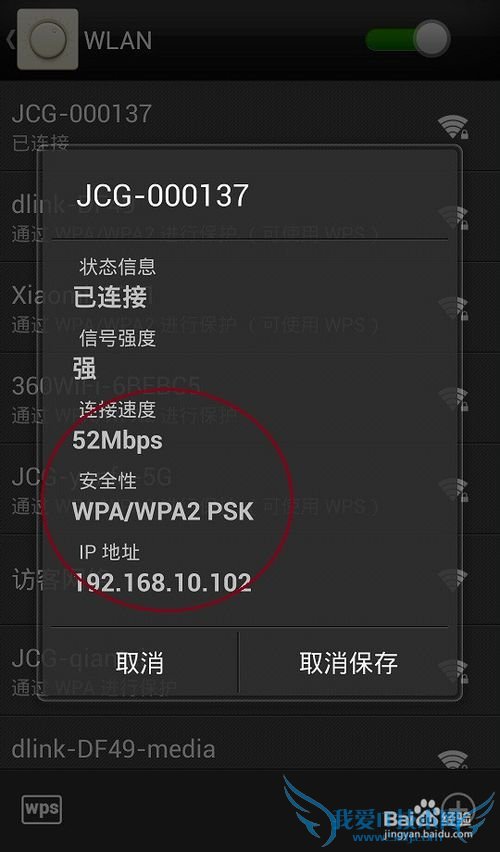
Task: Click the 取消保存 forget network button
Action: point(348,663)
